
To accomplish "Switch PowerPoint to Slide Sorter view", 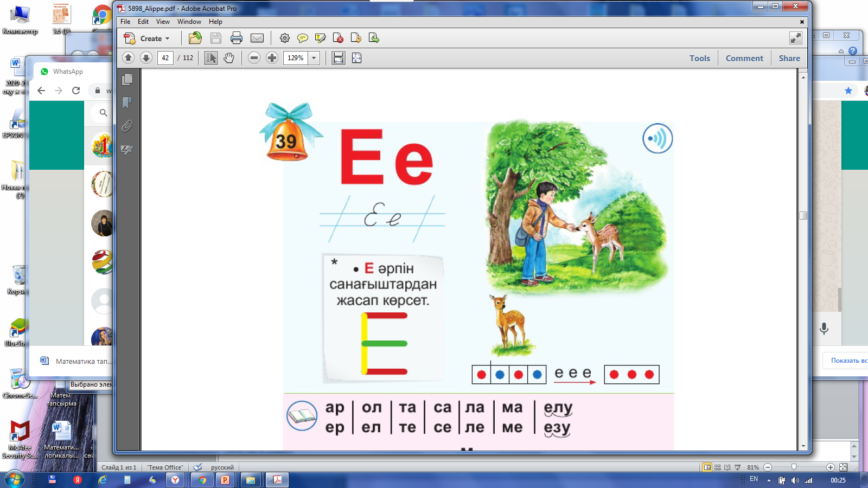I will point(717,467).
